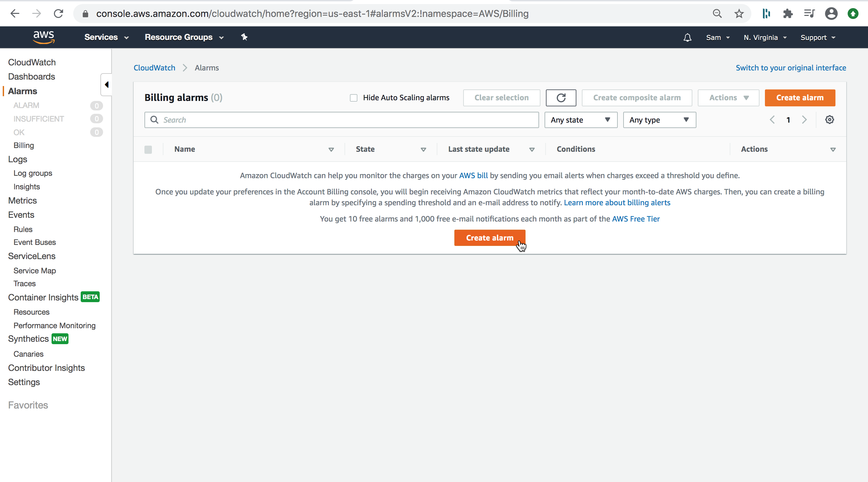This screenshot has width=868, height=482.
Task: Open Traces under ServiceLens
Action: click(x=24, y=284)
